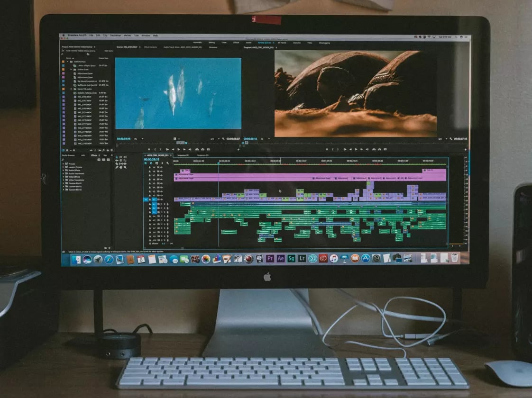Select the Pen tool in tools panel

click(x=117, y=167)
